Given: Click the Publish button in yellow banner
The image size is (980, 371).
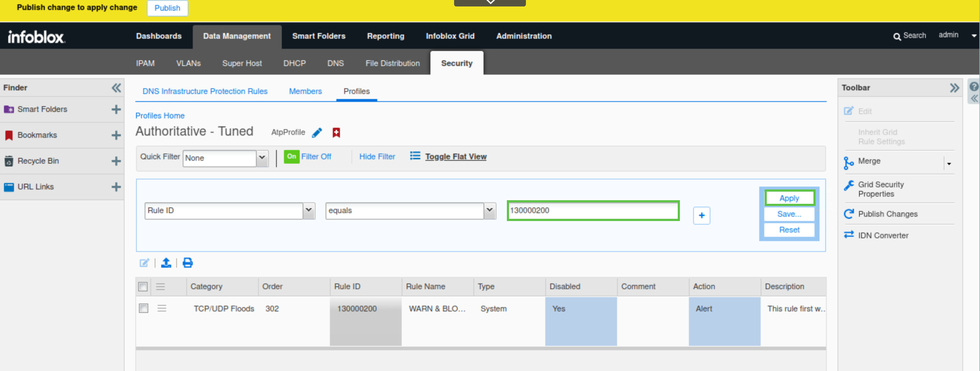Looking at the screenshot, I should [x=167, y=8].
